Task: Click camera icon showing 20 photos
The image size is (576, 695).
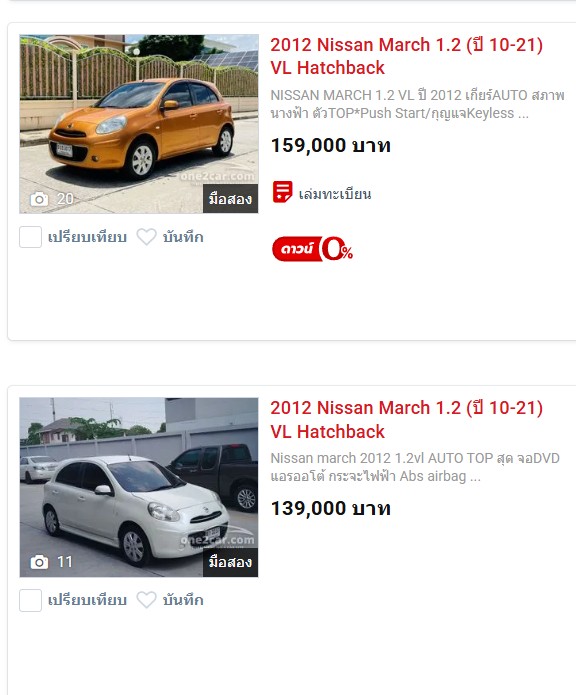Action: pos(39,199)
